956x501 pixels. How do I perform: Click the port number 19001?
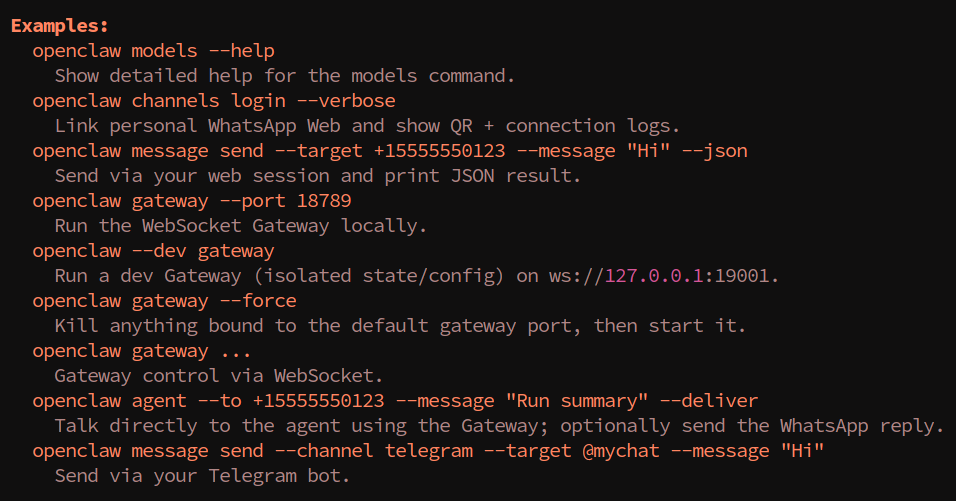pos(742,275)
